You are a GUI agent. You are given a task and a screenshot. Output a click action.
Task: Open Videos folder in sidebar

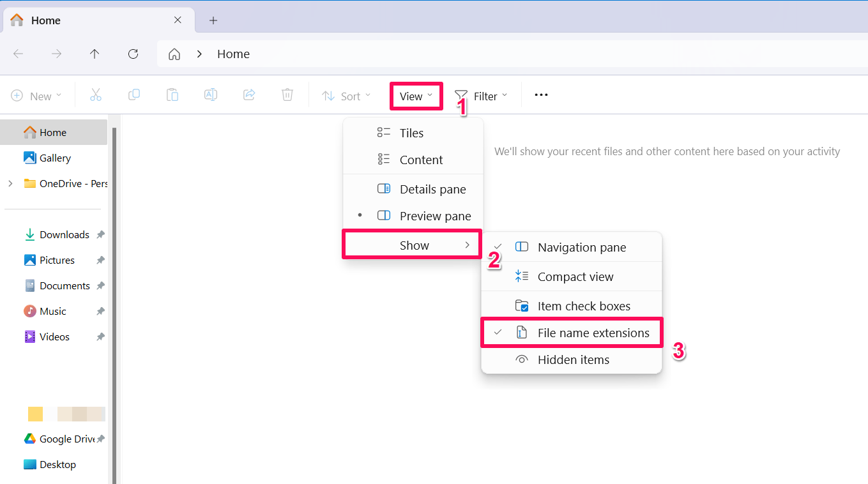point(47,337)
